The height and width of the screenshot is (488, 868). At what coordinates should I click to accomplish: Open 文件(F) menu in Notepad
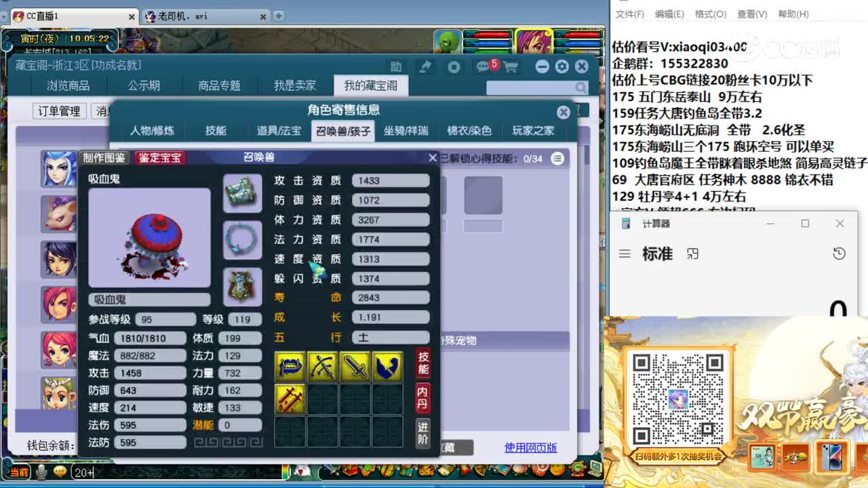(630, 14)
